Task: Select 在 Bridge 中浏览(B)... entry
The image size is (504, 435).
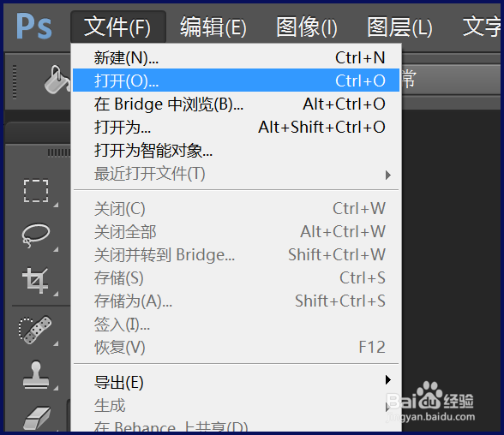Action: click(x=237, y=104)
